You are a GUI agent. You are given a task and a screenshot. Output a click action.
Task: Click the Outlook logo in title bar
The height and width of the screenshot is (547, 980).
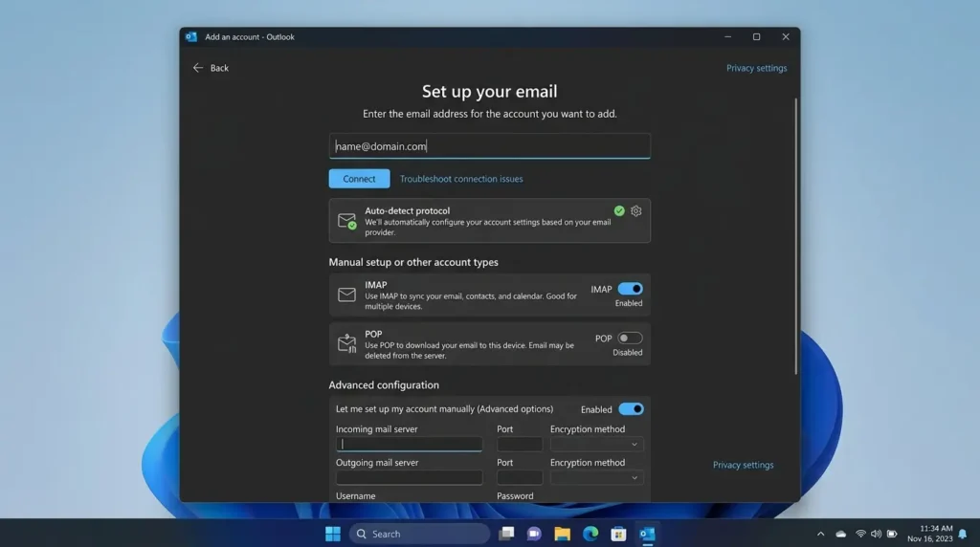pyautogui.click(x=191, y=37)
